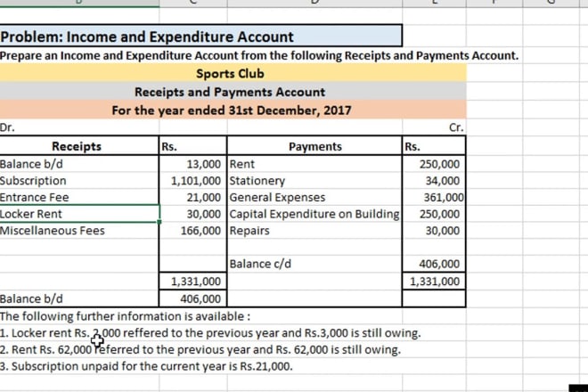Select the 'Stationery' cell
This screenshot has height=392, width=588.
click(314, 181)
